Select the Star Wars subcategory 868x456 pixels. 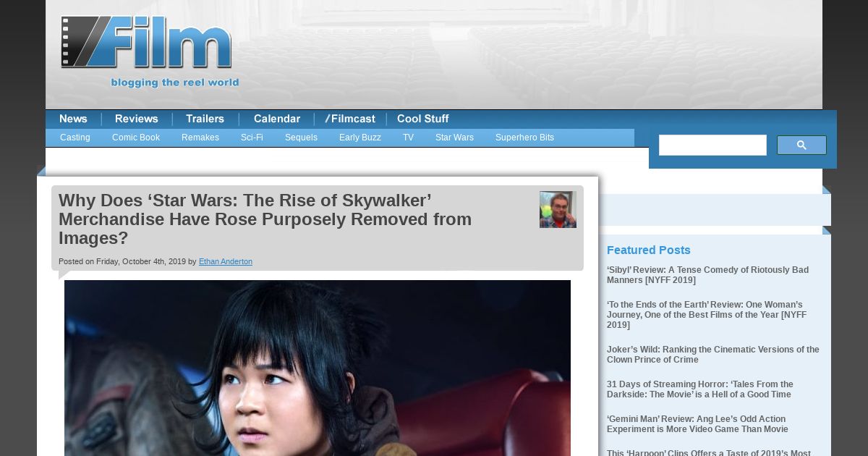[x=454, y=138]
